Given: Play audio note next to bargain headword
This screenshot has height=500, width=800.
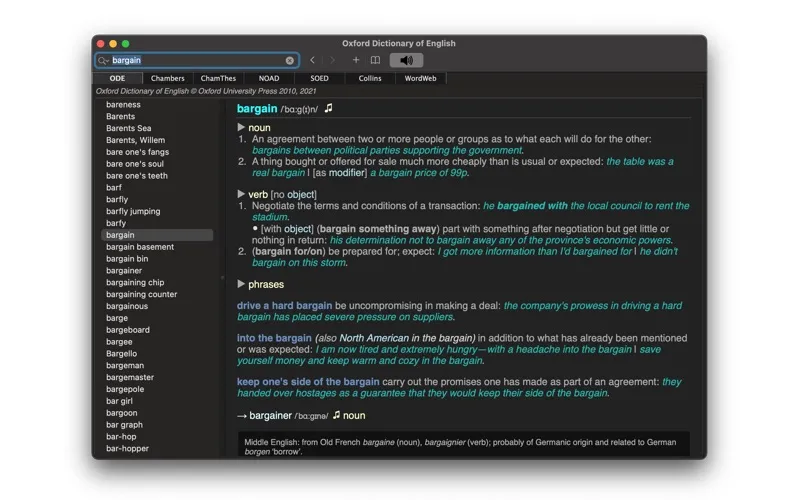Looking at the screenshot, I should [329, 108].
